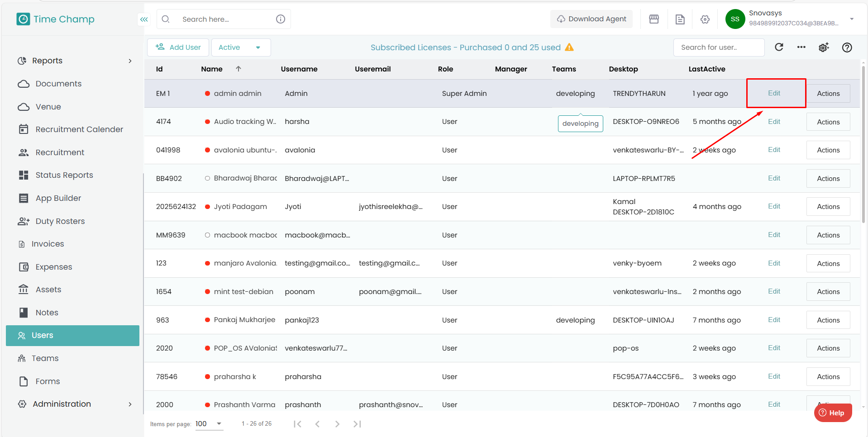Click the help question mark icon
This screenshot has height=437, width=868.
click(847, 47)
